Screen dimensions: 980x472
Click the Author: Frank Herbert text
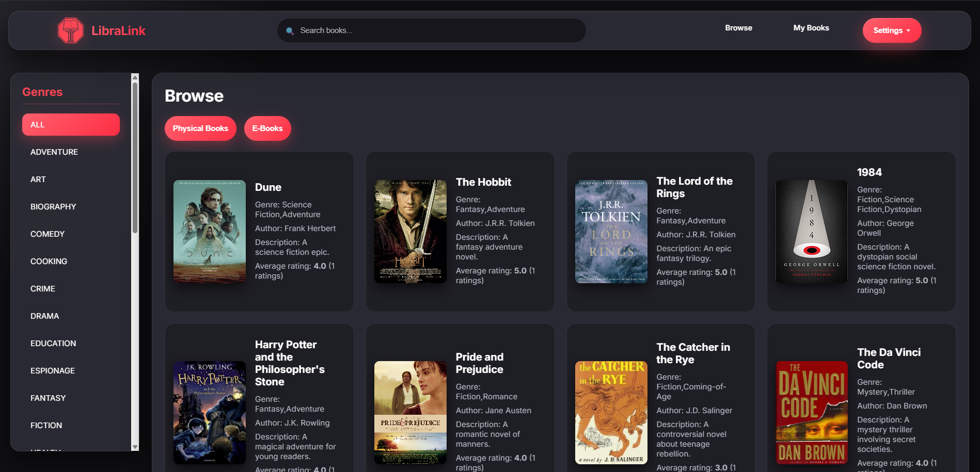tap(295, 229)
